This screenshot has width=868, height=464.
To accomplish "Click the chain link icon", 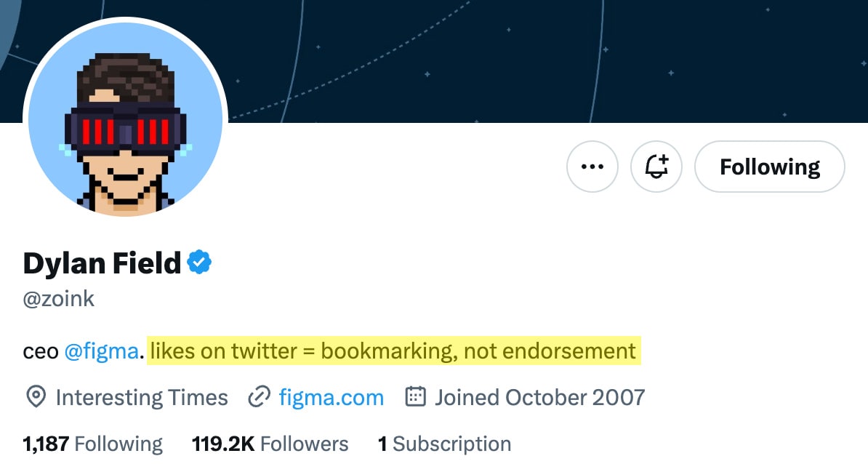I will click(260, 397).
